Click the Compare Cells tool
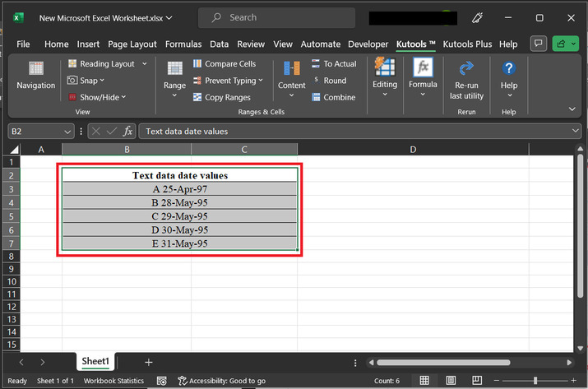Image resolution: width=588 pixels, height=389 pixels. (225, 64)
